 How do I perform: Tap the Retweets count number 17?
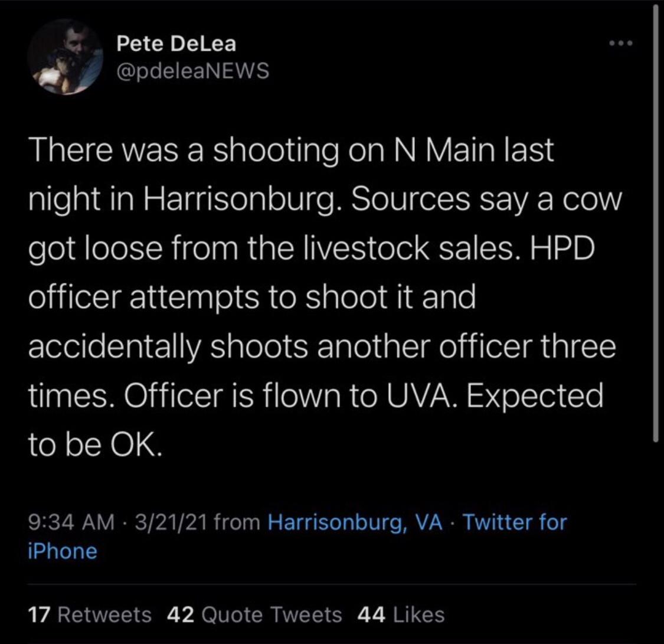(38, 614)
